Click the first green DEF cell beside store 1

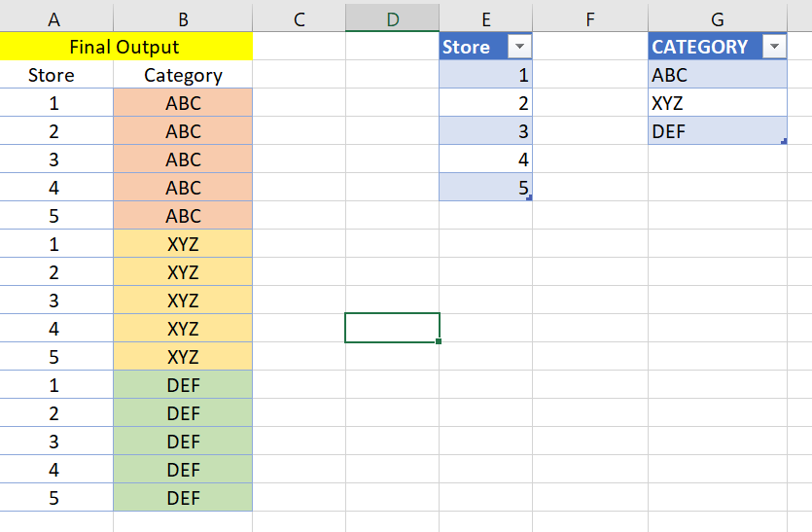pos(183,385)
